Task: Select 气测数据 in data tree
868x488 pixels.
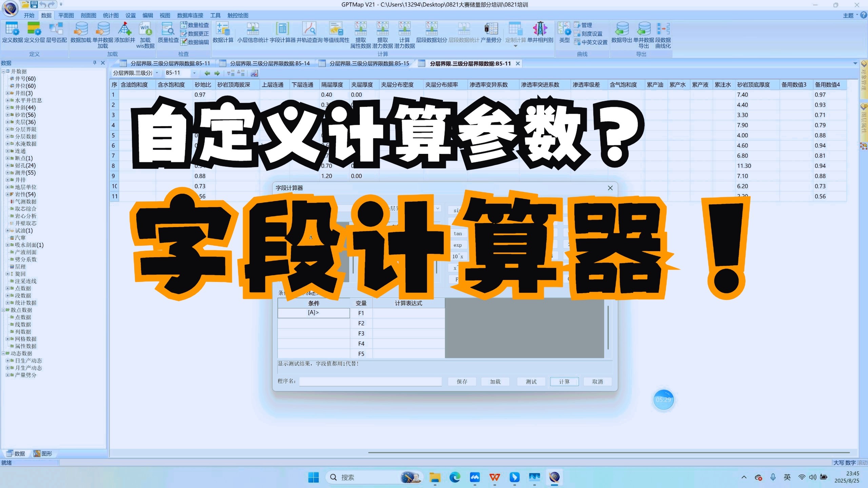Action: [x=26, y=201]
